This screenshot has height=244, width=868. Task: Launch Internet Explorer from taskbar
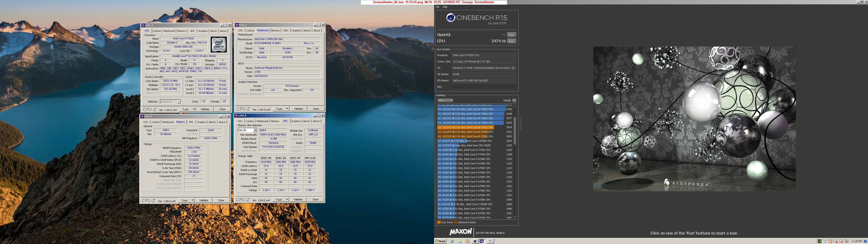point(452,241)
